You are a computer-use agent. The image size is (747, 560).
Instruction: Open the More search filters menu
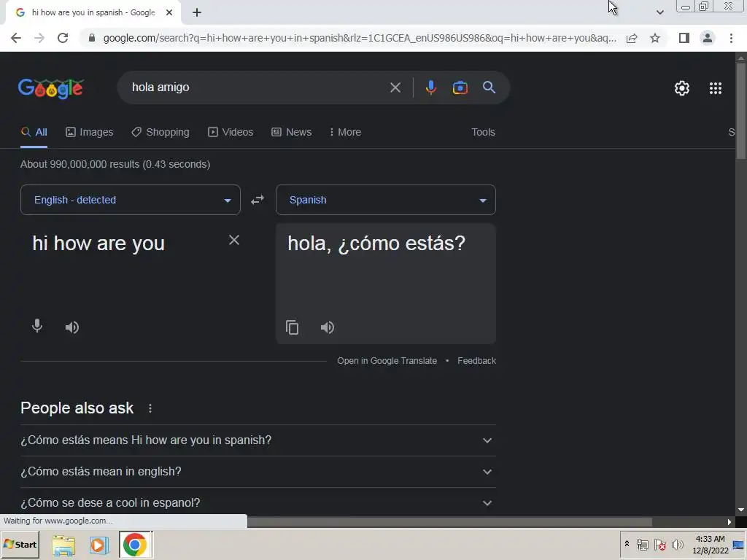345,133
